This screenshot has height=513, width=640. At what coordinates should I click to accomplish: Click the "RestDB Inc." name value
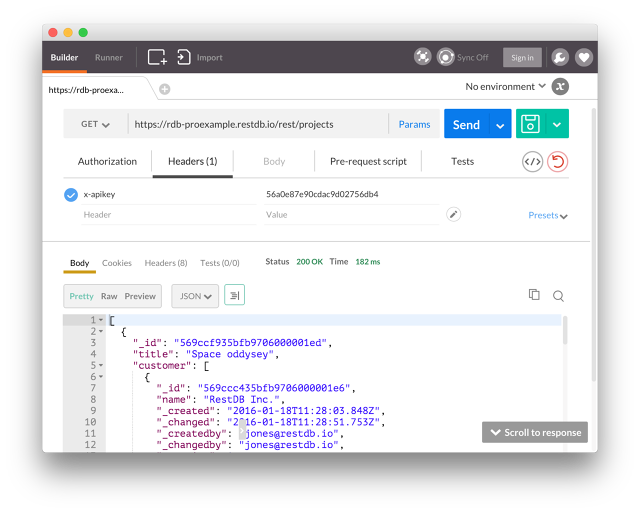242,399
